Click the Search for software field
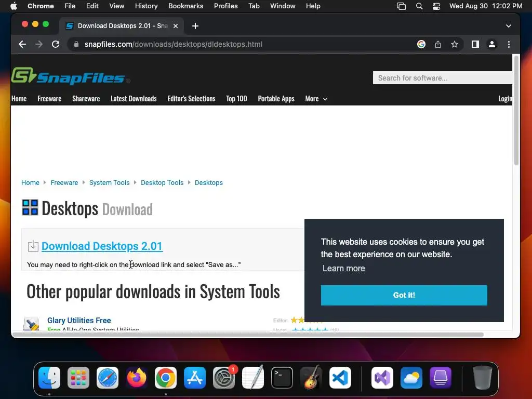This screenshot has width=532, height=399. click(x=443, y=78)
